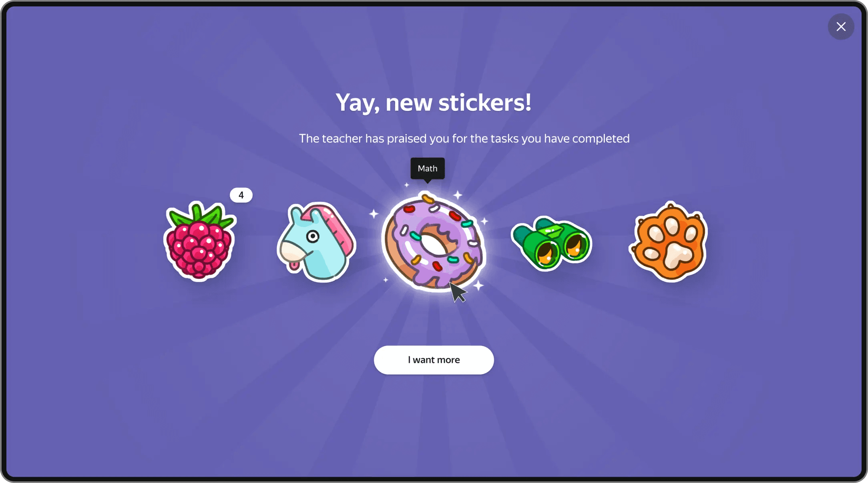Click the Yay, new stickers! heading
Image resolution: width=868 pixels, height=483 pixels.
coord(434,103)
